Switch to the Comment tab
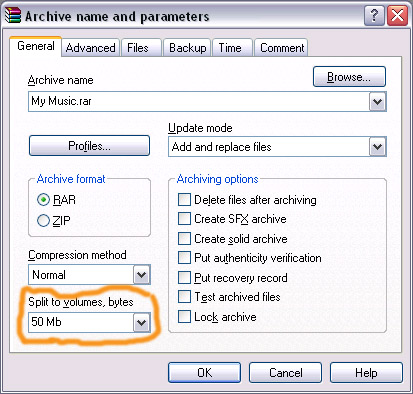 281,48
